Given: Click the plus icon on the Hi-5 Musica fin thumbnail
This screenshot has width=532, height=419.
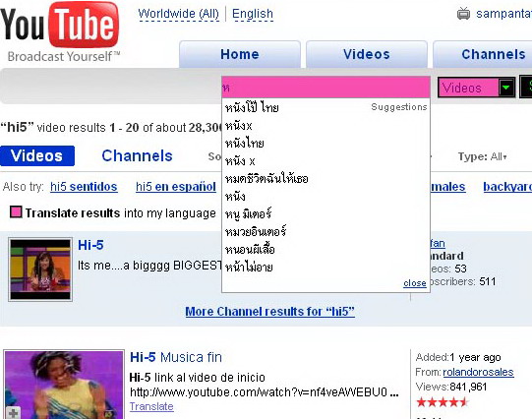Looking at the screenshot, I should pos(13,413).
